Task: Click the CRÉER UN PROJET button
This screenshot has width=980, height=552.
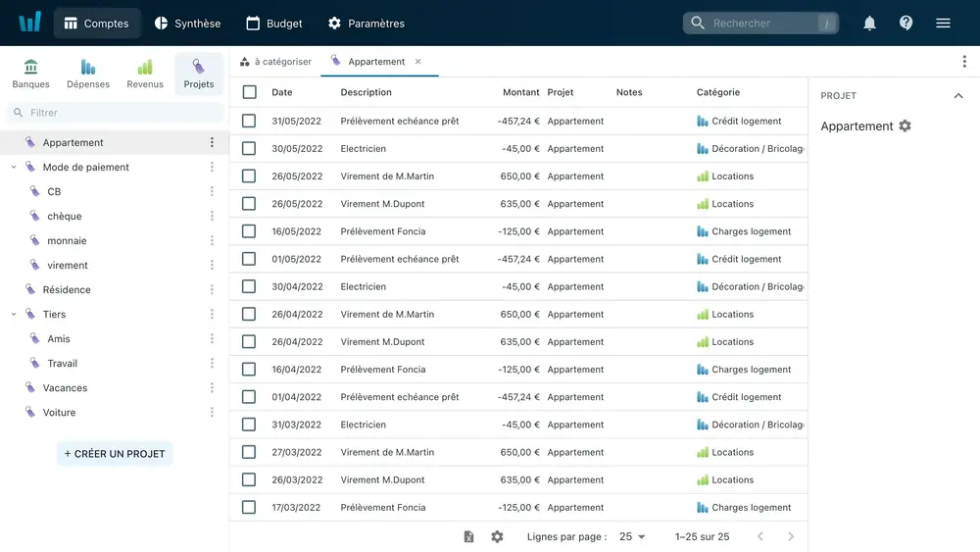Action: (x=115, y=454)
